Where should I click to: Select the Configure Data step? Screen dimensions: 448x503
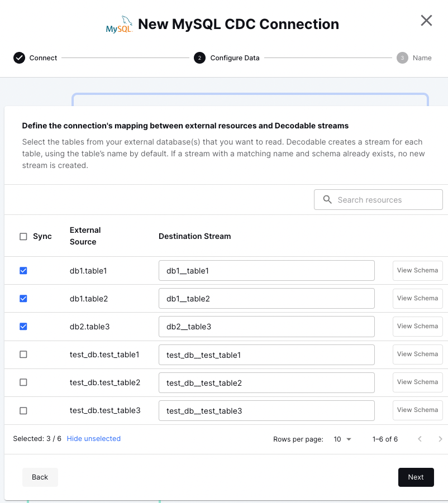(235, 58)
